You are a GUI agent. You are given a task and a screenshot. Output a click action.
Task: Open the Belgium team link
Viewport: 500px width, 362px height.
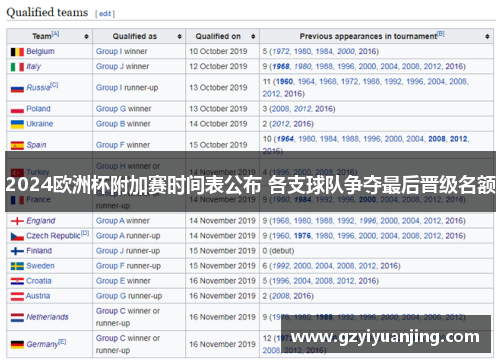coord(40,51)
